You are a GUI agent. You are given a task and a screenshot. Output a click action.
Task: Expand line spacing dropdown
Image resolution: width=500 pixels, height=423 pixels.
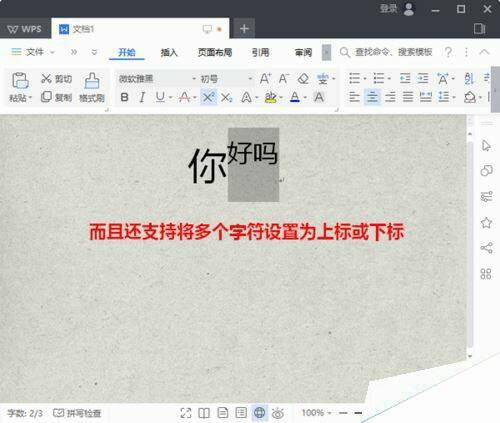coord(454,97)
